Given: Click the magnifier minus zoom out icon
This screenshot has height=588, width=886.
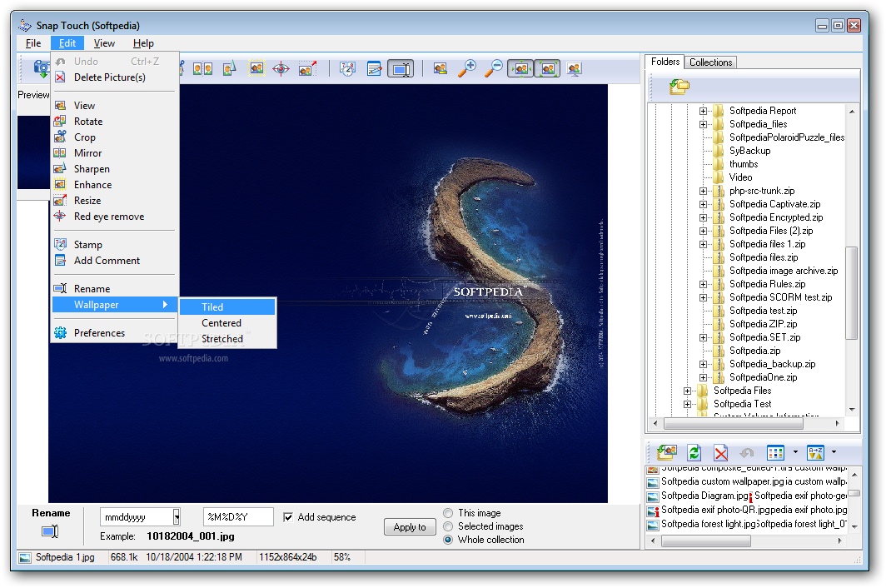Looking at the screenshot, I should point(493,68).
